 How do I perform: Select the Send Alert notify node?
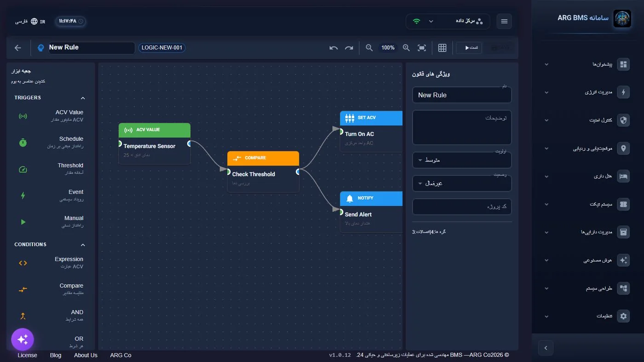point(371,212)
